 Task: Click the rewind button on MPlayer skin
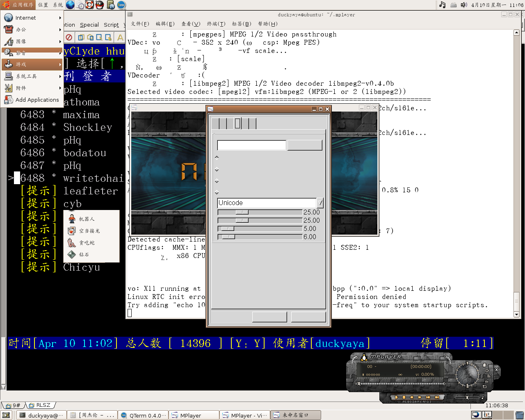412,397
